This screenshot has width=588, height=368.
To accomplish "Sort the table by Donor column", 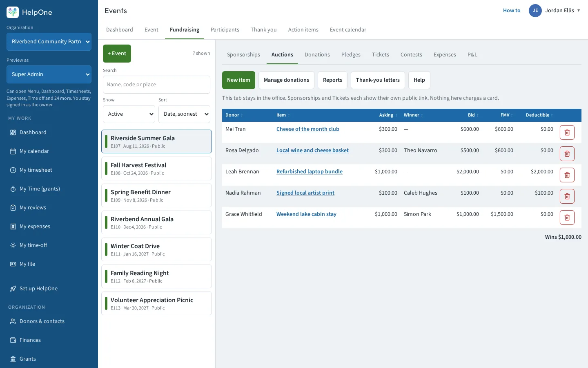I will click(234, 115).
